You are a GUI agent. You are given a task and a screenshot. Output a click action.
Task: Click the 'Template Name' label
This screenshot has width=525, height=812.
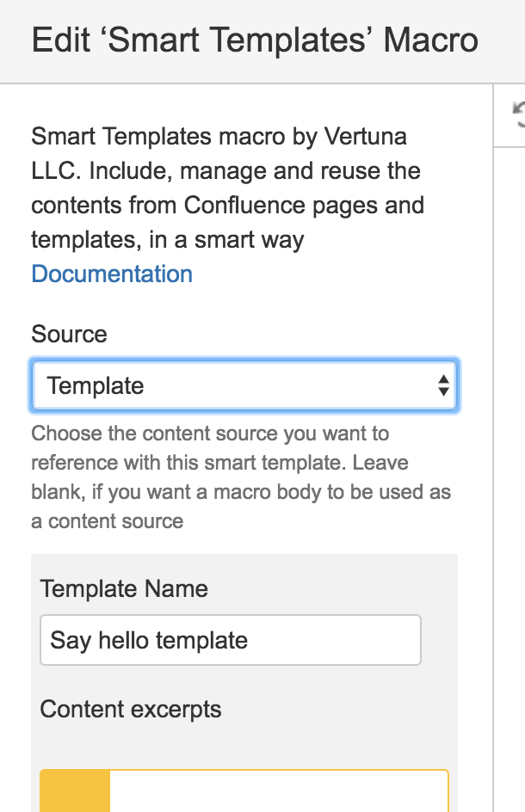(x=124, y=589)
